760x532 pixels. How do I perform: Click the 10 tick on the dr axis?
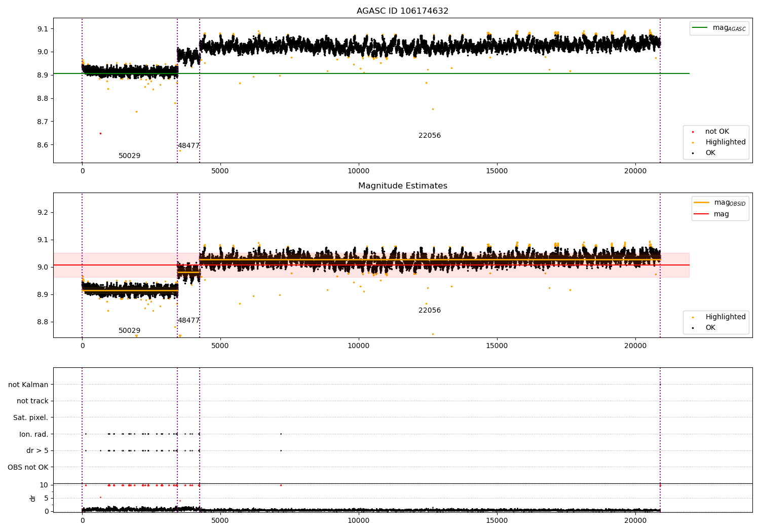click(x=44, y=485)
